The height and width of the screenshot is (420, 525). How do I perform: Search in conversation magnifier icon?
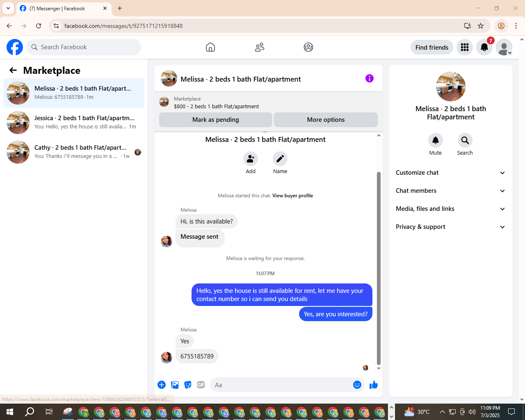pyautogui.click(x=465, y=140)
